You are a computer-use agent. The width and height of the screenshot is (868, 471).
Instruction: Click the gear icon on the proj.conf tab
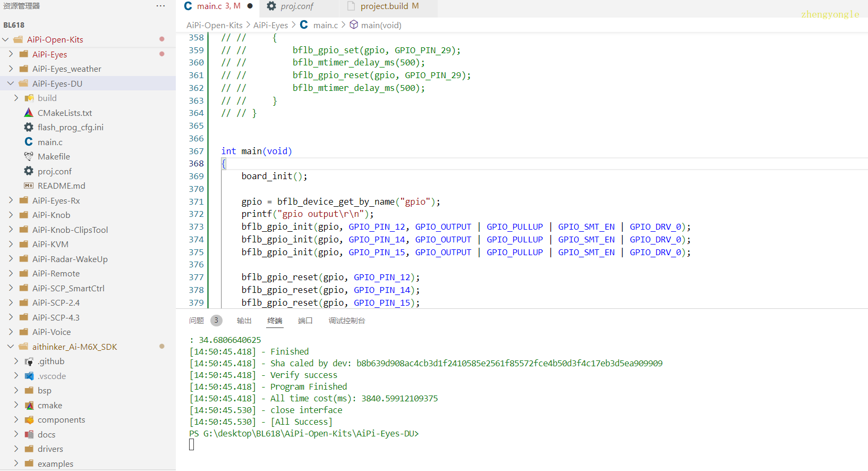pyautogui.click(x=271, y=6)
